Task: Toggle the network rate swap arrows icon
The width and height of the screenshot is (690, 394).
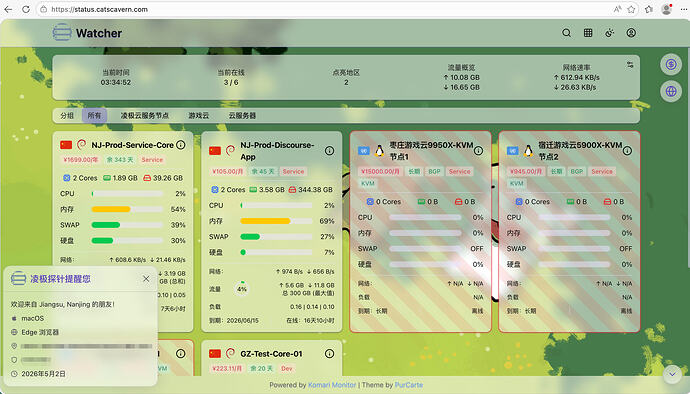Action: click(x=630, y=65)
